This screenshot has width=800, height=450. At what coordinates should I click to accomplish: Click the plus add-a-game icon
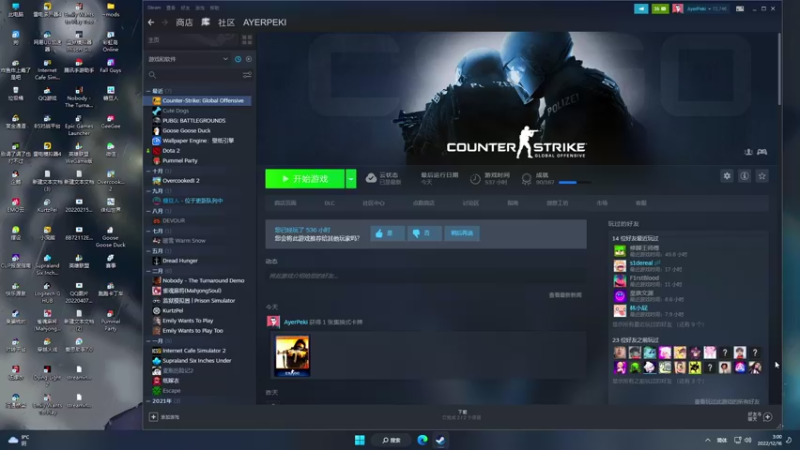(153, 417)
